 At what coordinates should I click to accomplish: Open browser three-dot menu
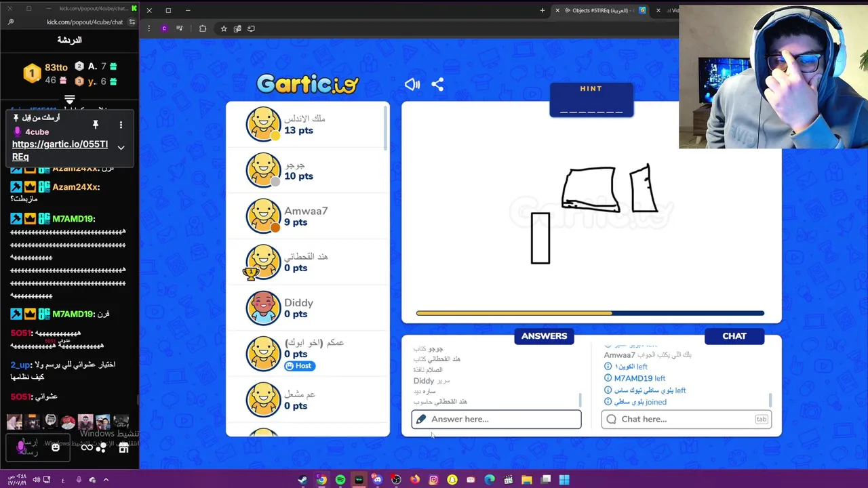pyautogui.click(x=149, y=28)
